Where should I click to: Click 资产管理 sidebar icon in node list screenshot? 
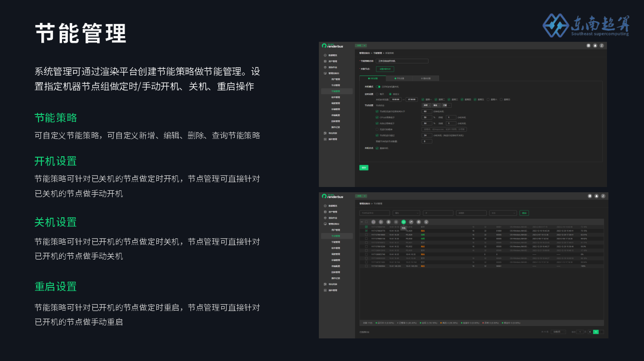(325, 212)
